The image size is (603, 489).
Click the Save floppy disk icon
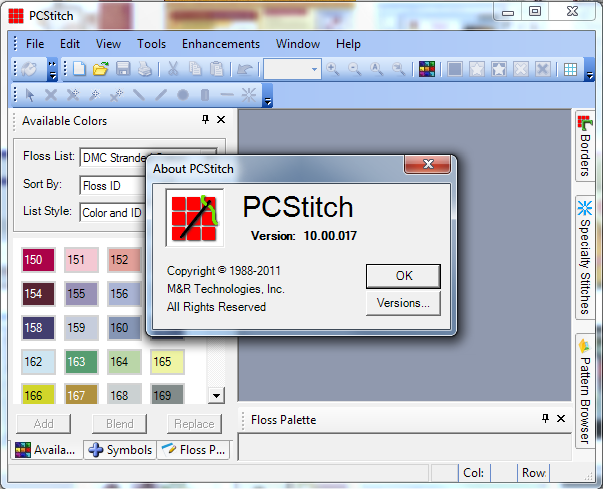click(x=123, y=69)
